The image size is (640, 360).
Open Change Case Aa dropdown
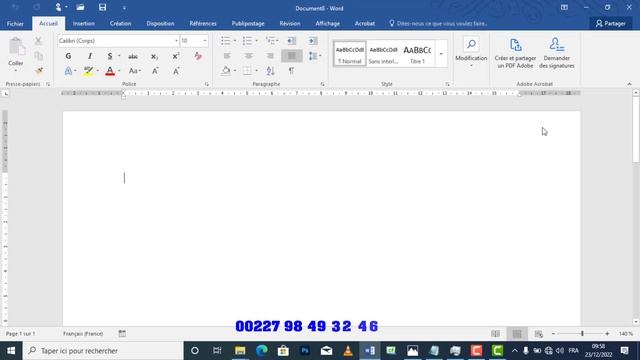pyautogui.click(x=134, y=71)
